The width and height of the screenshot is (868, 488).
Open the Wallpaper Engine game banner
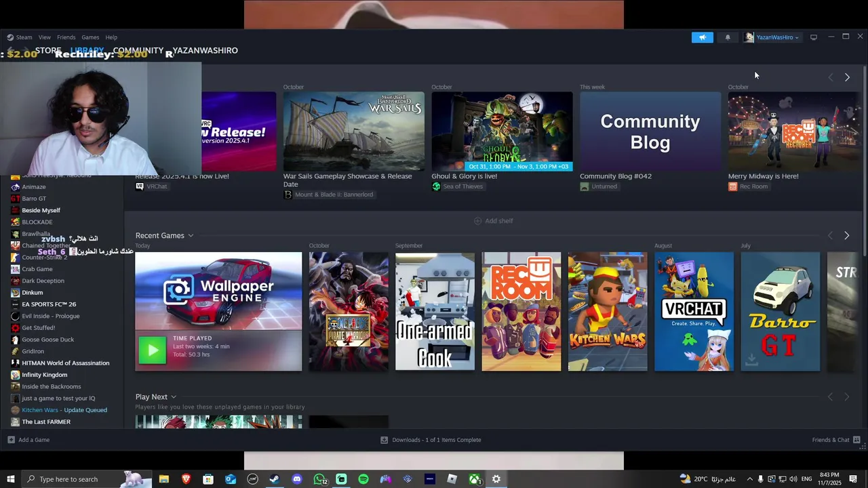point(218,291)
